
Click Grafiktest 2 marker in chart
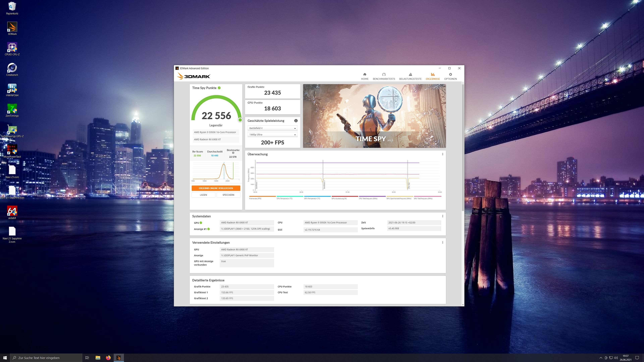[324, 185]
